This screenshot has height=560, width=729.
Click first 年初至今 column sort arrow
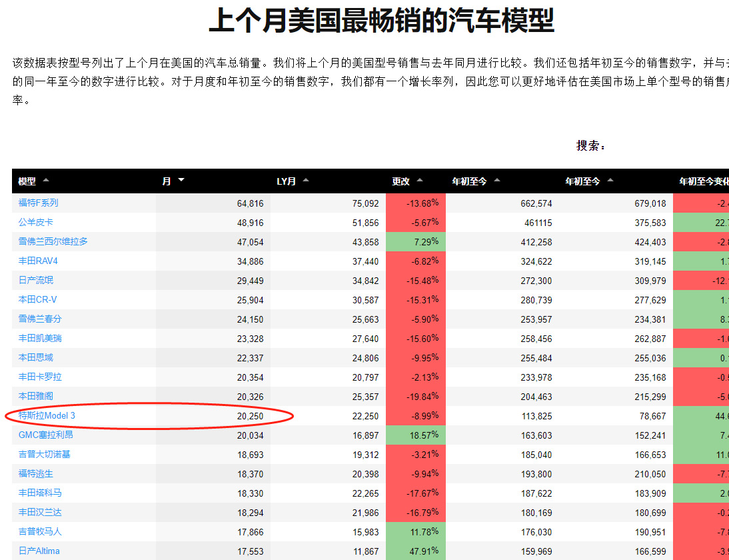(x=497, y=180)
